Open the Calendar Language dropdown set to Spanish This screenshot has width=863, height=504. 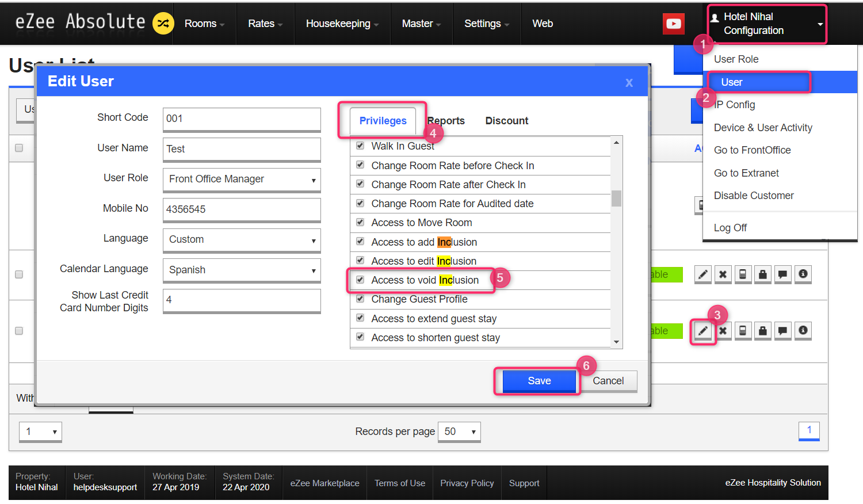pyautogui.click(x=242, y=270)
